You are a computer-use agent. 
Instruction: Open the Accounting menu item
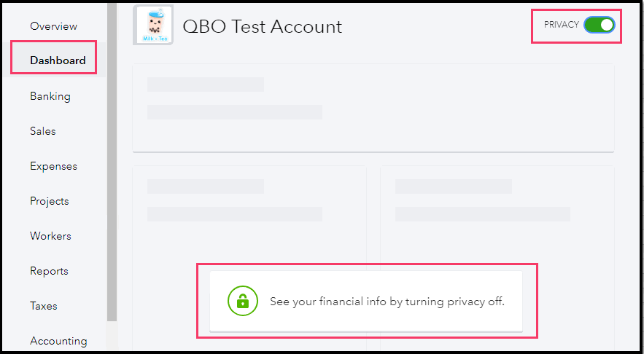58,340
